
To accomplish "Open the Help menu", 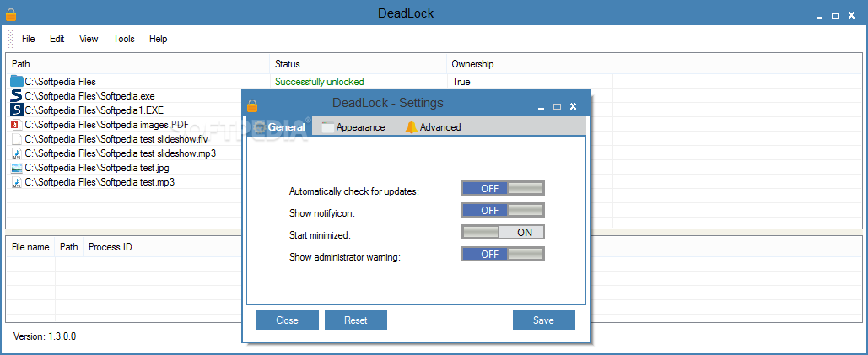I will click(159, 39).
